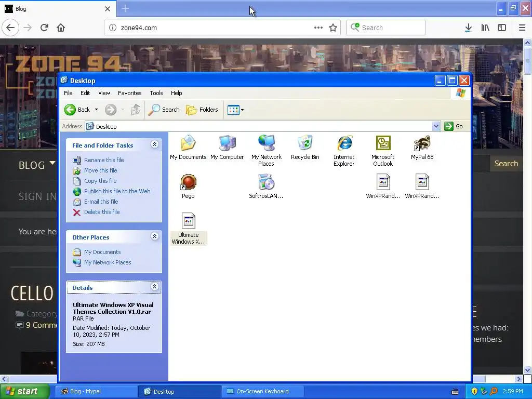Open page actions three-dot menu in address bar

tap(318, 28)
